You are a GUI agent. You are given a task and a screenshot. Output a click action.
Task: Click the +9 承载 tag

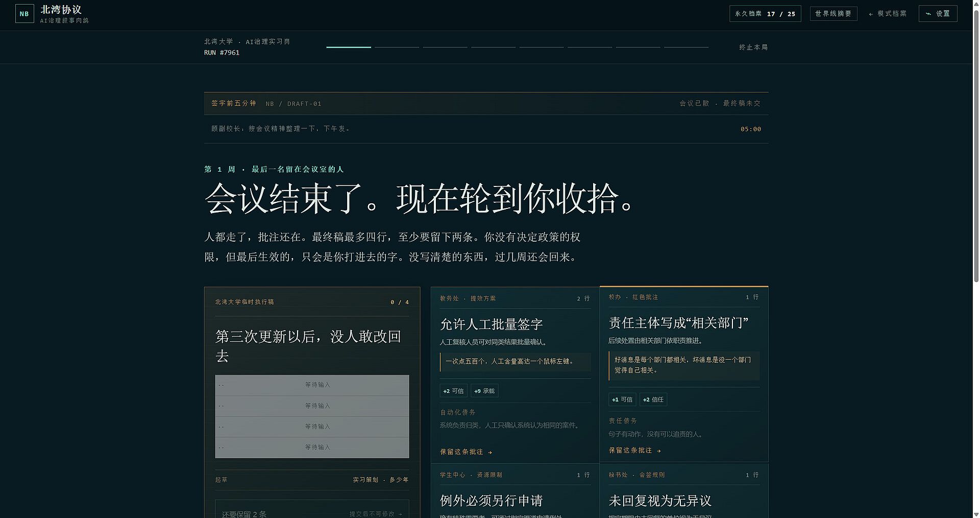(x=484, y=391)
